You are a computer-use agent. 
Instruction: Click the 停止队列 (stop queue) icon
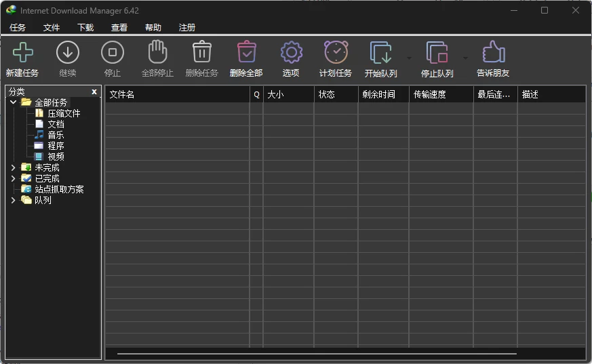437,53
